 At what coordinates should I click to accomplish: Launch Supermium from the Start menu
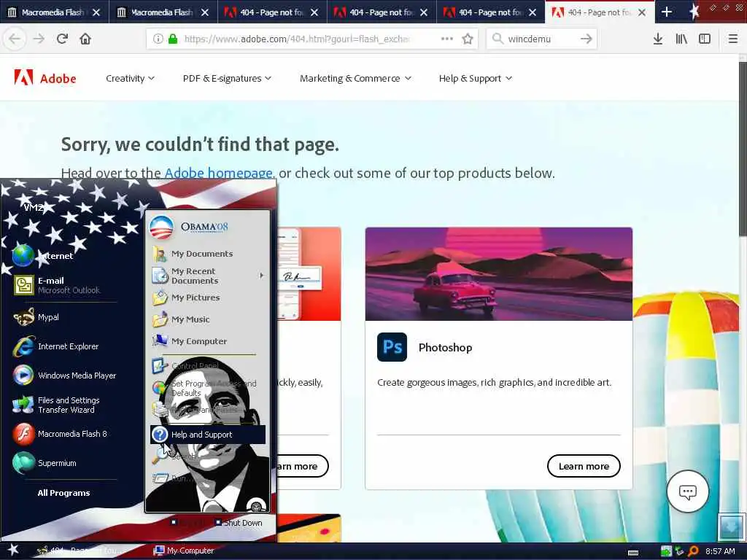[44, 463]
